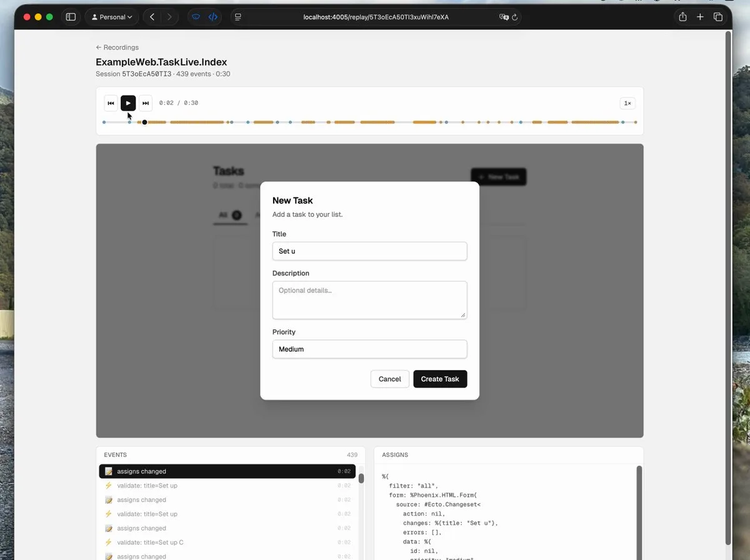Reload the page with the refresh icon
This screenshot has height=560, width=750.
coord(515,17)
